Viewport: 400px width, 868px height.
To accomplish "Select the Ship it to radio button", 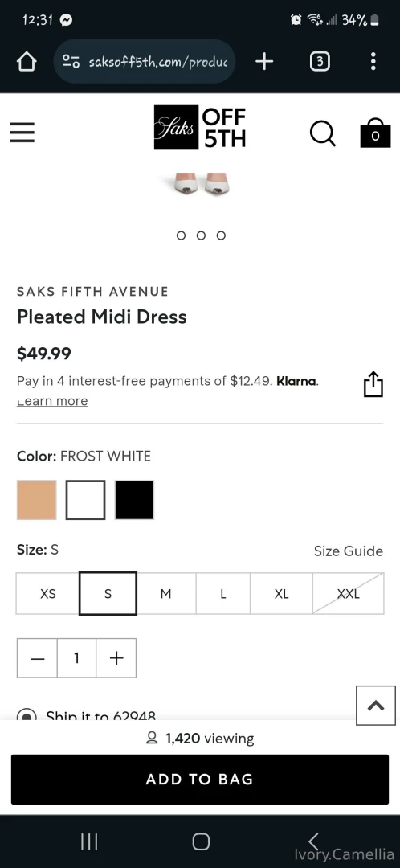I will click(27, 714).
